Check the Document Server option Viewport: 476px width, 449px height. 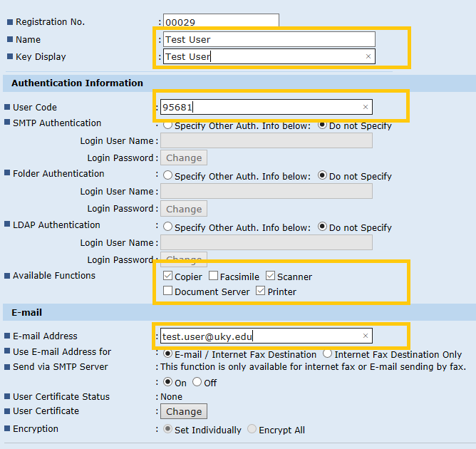click(167, 291)
